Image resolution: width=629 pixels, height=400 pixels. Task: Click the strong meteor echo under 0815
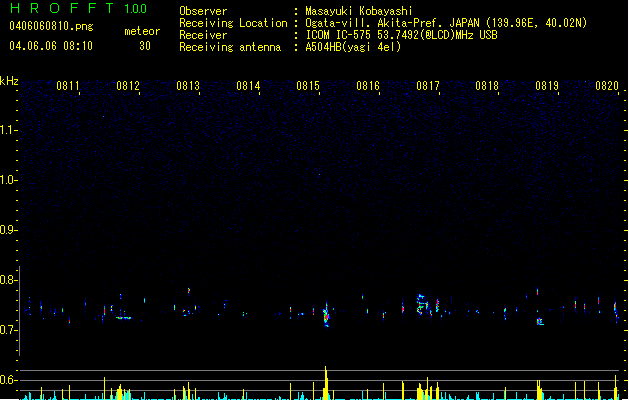pos(327,315)
